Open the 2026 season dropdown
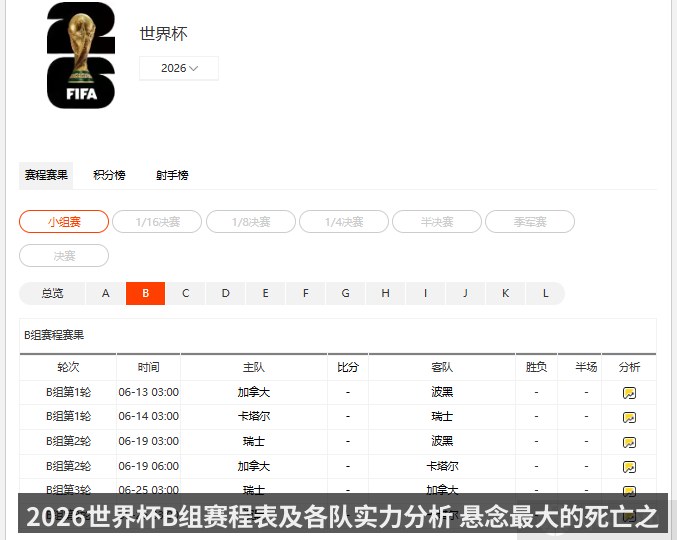 click(179, 68)
